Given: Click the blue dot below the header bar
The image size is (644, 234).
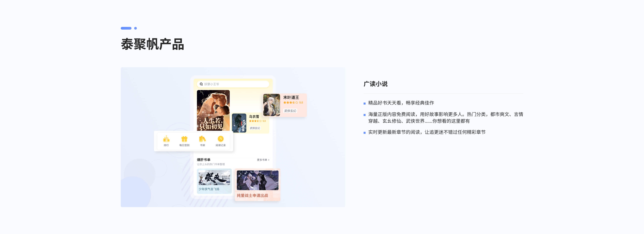Looking at the screenshot, I should click(x=136, y=28).
